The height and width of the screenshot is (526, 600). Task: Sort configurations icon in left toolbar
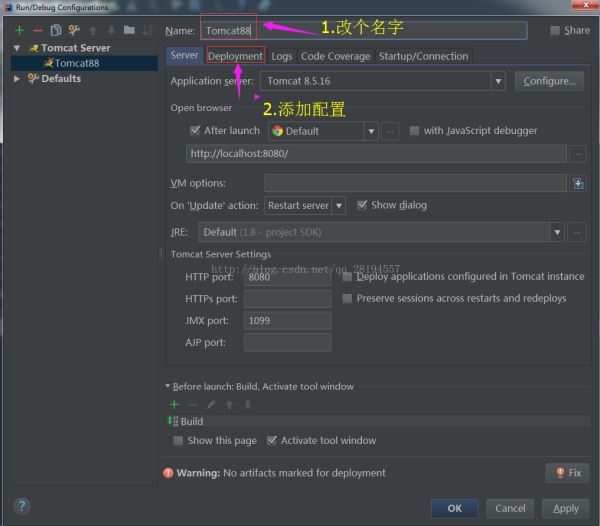(147, 30)
